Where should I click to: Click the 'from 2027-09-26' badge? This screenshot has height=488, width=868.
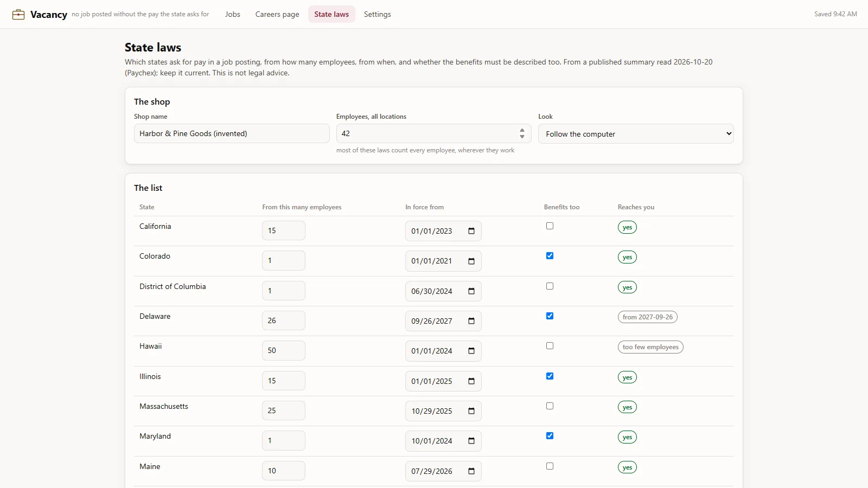(x=648, y=317)
